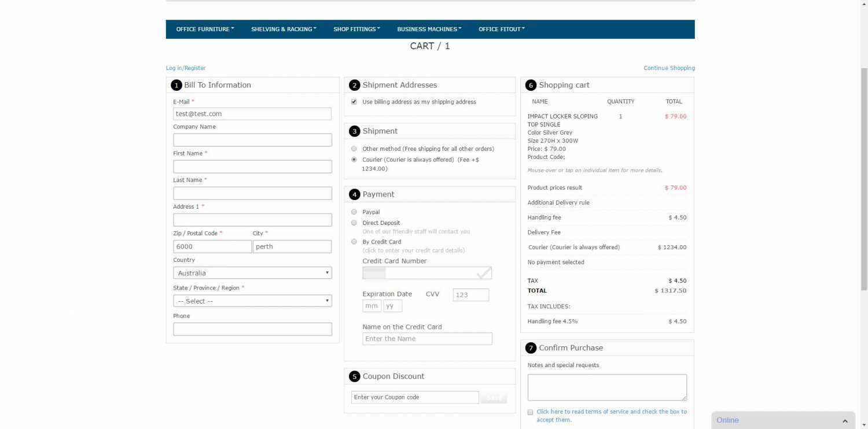Image resolution: width=868 pixels, height=429 pixels.
Task: Focus the First Name input field
Action: click(252, 167)
